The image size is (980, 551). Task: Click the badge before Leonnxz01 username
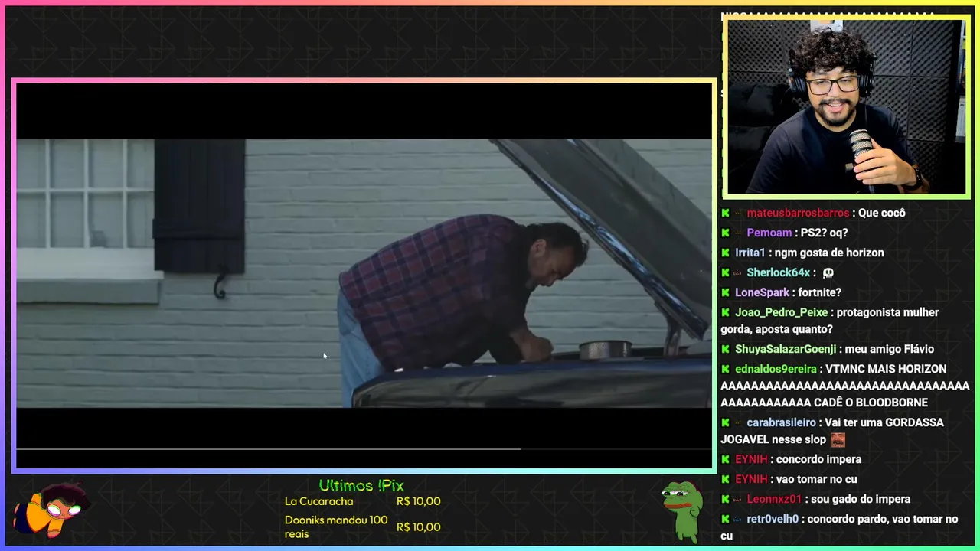coord(738,499)
